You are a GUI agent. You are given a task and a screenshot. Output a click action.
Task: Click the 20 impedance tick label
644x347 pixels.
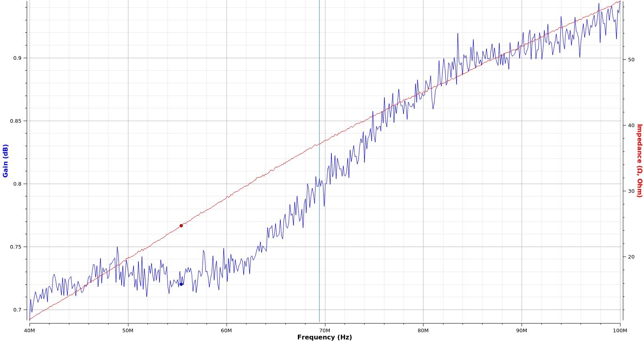[631, 257]
